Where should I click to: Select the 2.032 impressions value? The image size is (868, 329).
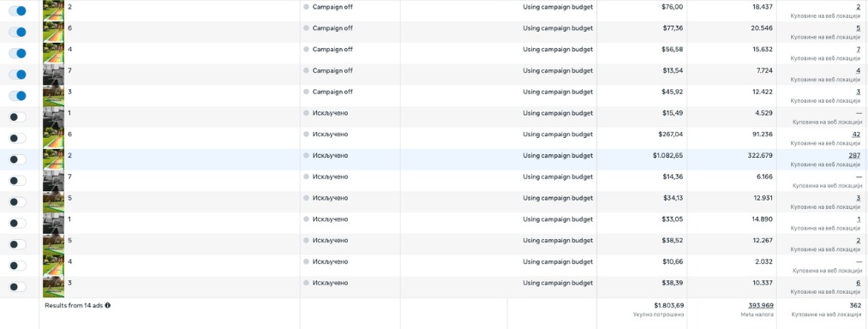[764, 261]
